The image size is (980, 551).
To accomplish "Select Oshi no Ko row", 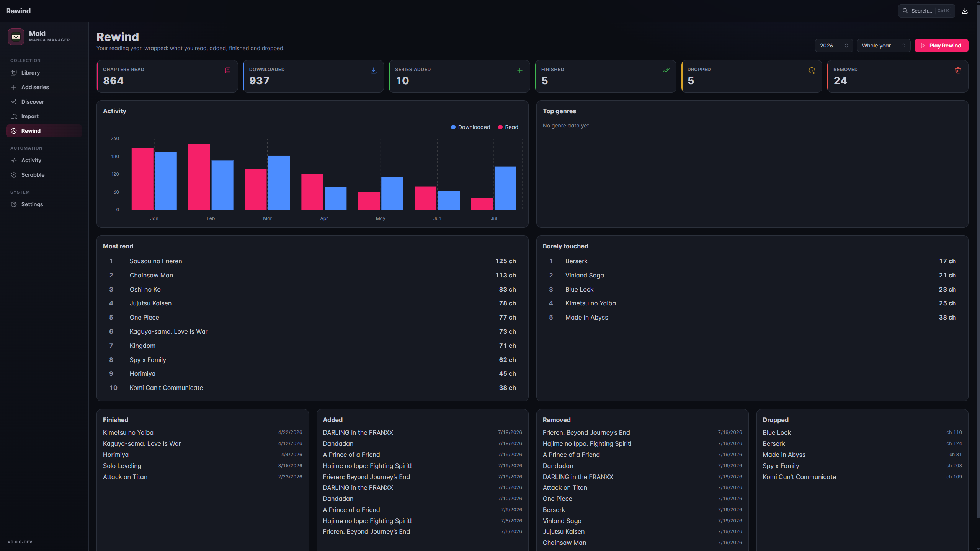I will 312,289.
